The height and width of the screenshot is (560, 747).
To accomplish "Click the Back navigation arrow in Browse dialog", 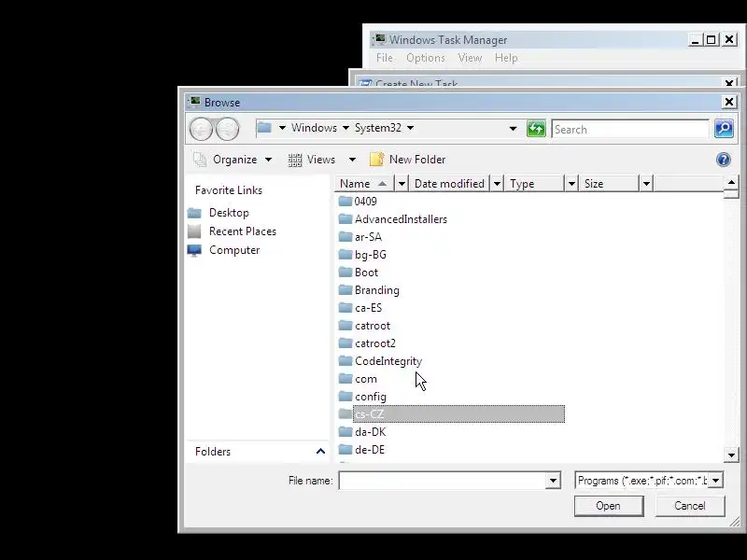I will coord(201,129).
